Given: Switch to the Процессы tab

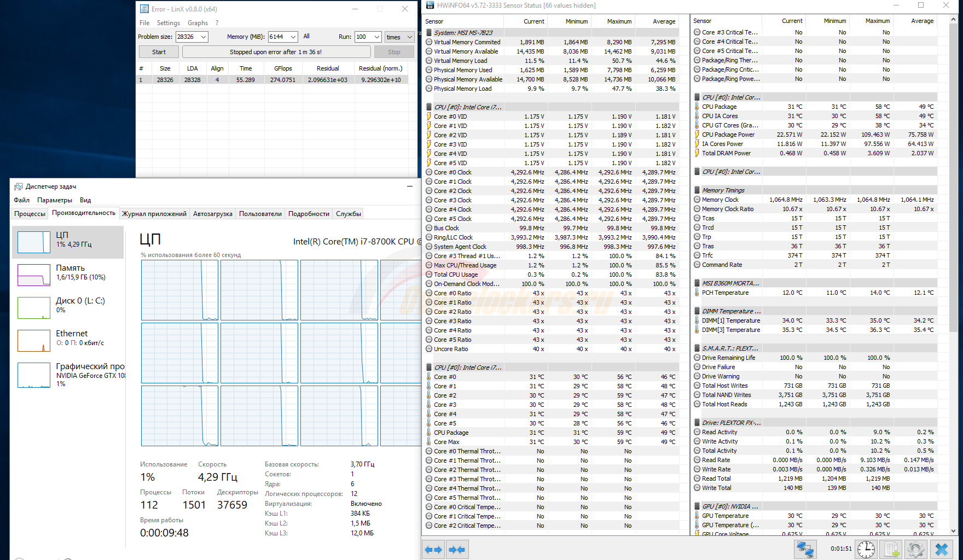Looking at the screenshot, I should point(30,214).
